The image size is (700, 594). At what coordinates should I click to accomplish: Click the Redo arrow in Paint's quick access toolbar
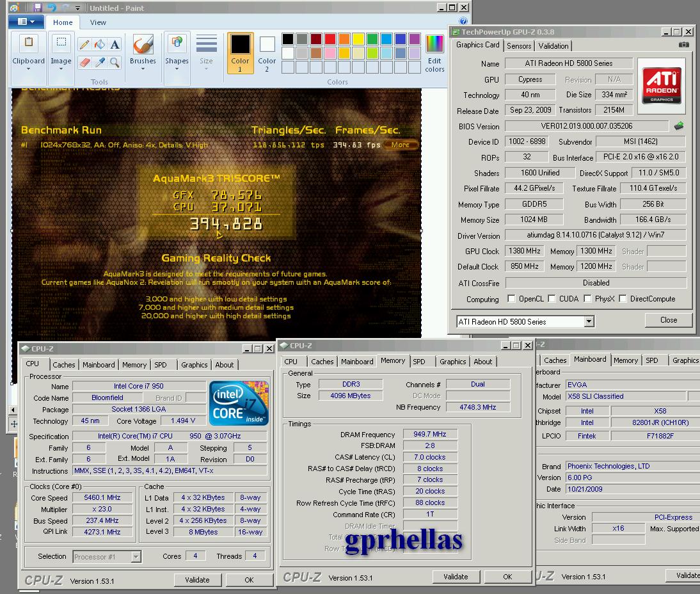click(66, 8)
